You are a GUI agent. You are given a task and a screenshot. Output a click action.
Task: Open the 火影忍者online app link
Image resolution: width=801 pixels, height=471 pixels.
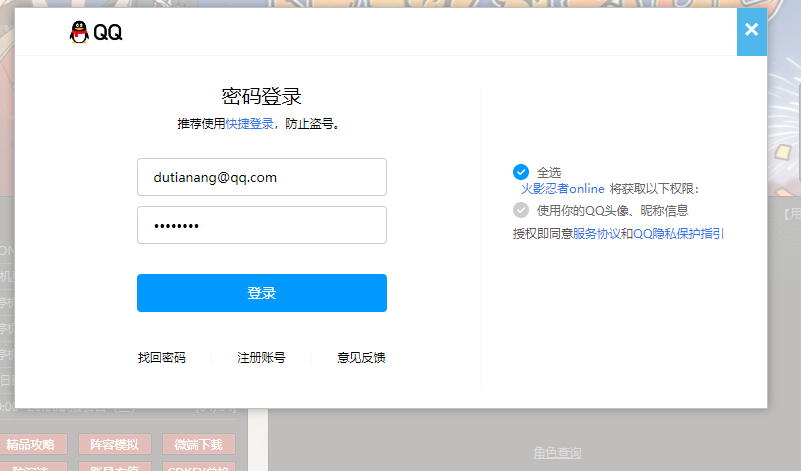[x=562, y=189]
